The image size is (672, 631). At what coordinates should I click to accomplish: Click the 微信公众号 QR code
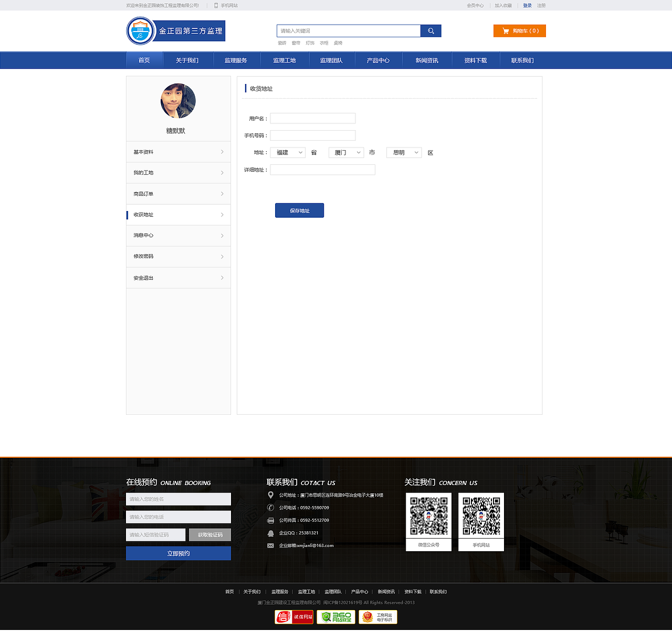(429, 516)
